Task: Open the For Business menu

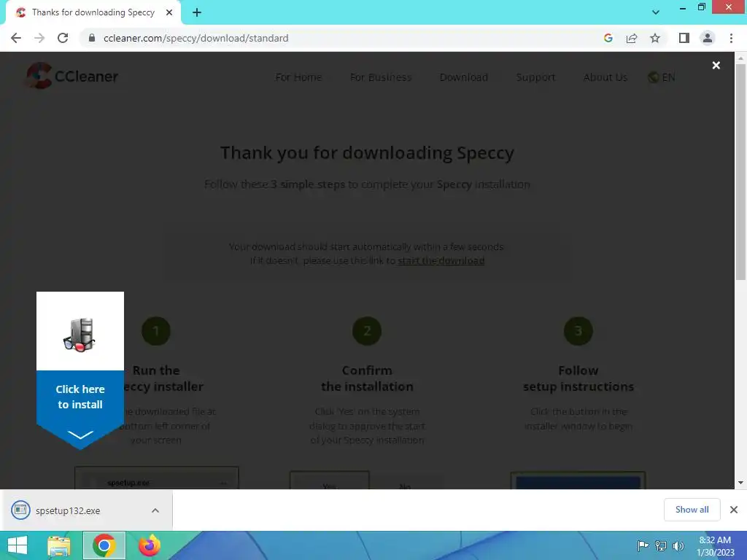Action: pyautogui.click(x=381, y=77)
